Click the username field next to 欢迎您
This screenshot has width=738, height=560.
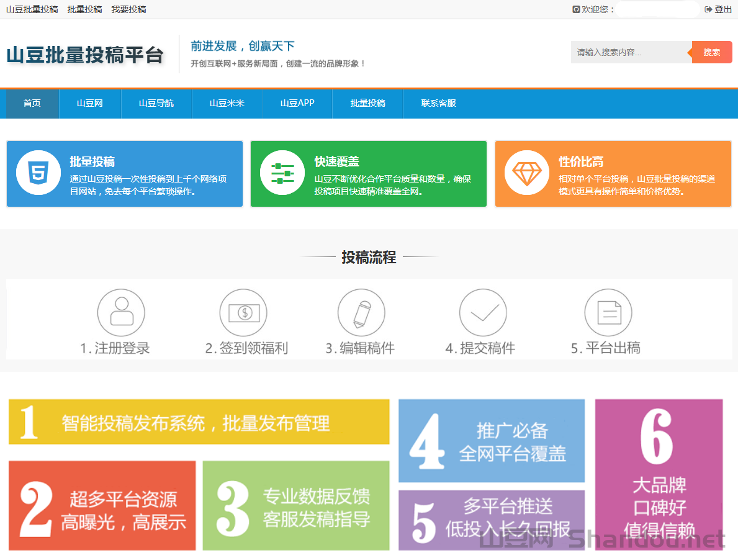pyautogui.click(x=657, y=9)
